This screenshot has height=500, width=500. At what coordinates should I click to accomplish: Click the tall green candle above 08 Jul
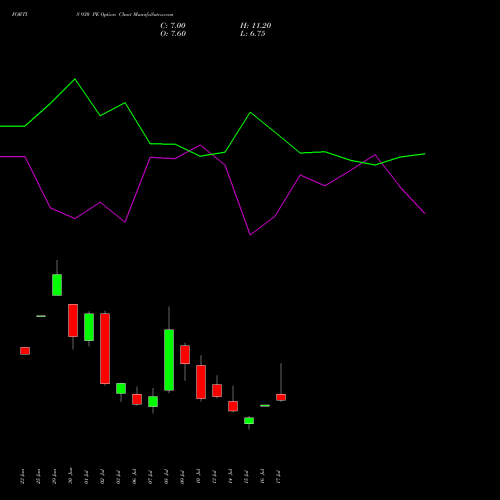169,360
